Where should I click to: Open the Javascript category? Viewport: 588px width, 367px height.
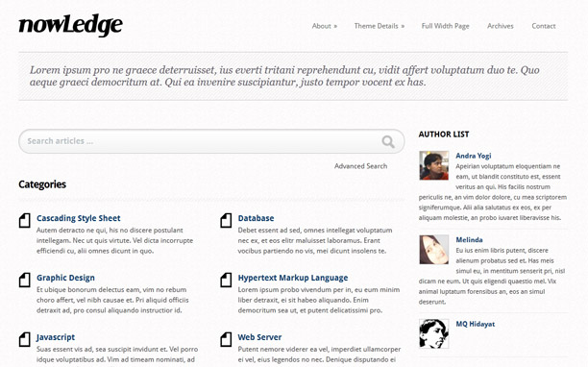[x=56, y=337]
